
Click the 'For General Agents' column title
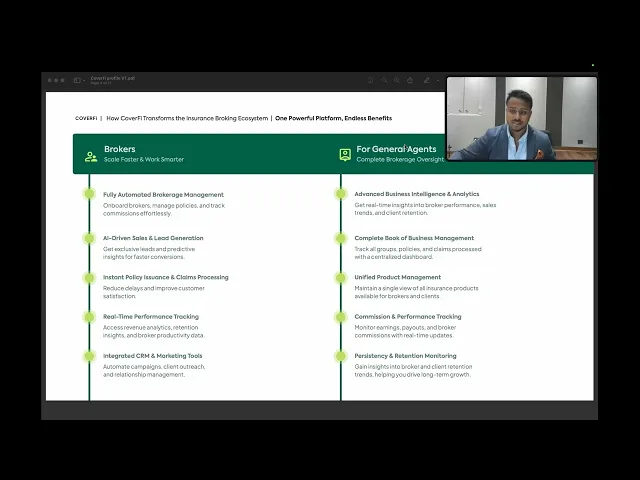click(x=396, y=149)
